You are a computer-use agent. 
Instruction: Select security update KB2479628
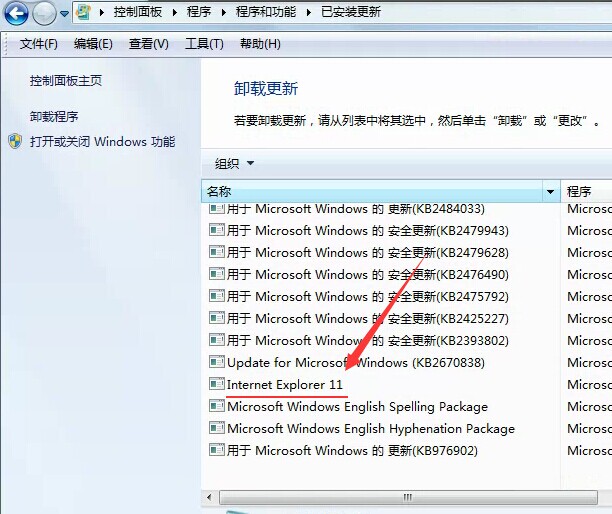(359, 253)
